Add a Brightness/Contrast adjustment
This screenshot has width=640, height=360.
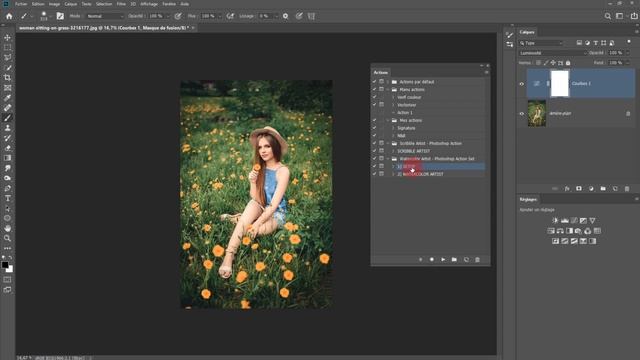pos(555,220)
